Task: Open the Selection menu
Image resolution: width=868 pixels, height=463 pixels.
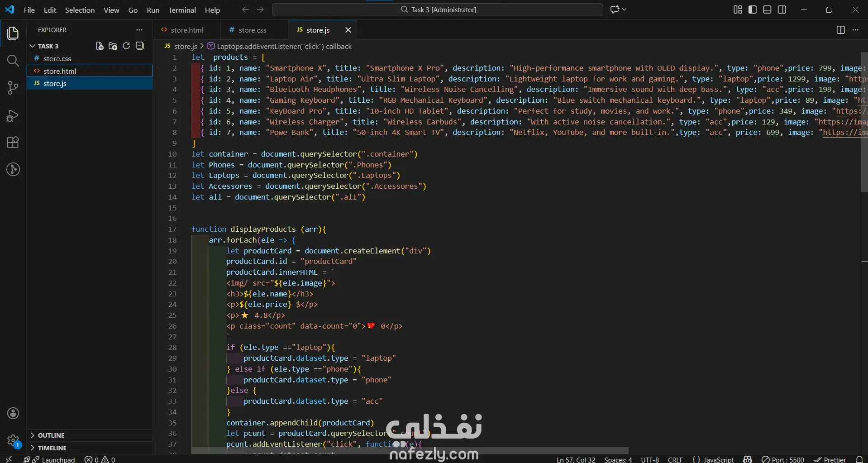Action: click(80, 10)
